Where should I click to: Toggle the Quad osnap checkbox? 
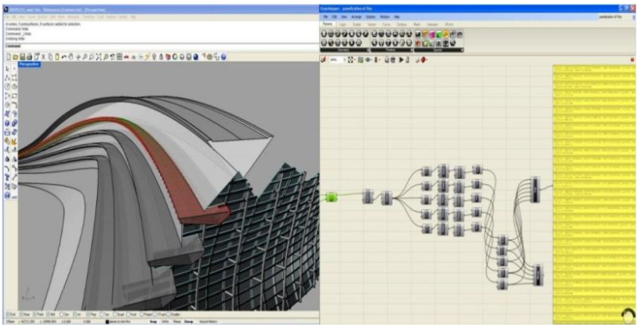[x=116, y=314]
